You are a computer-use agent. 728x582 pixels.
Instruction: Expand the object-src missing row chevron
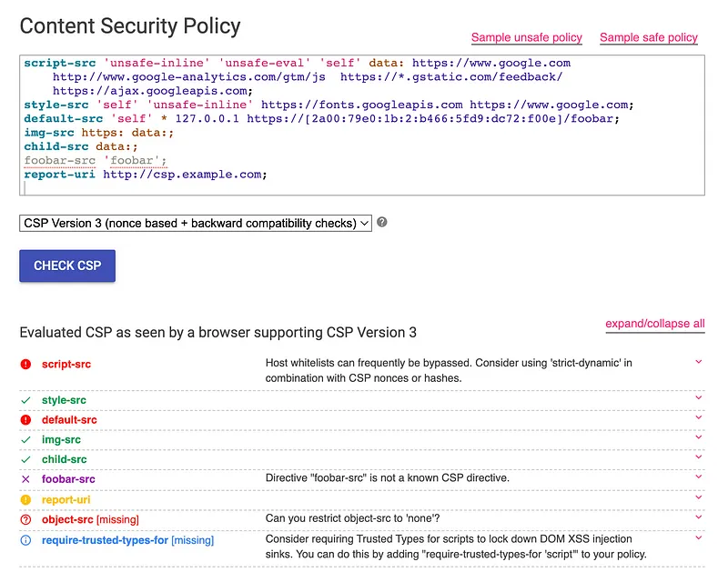pyautogui.click(x=698, y=517)
